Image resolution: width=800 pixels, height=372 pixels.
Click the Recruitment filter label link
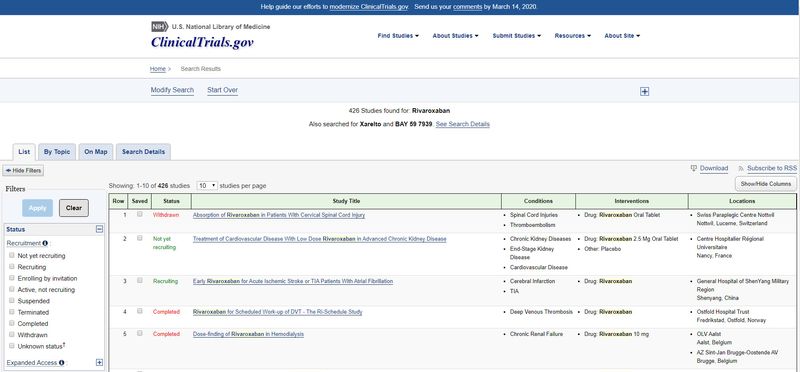point(23,244)
